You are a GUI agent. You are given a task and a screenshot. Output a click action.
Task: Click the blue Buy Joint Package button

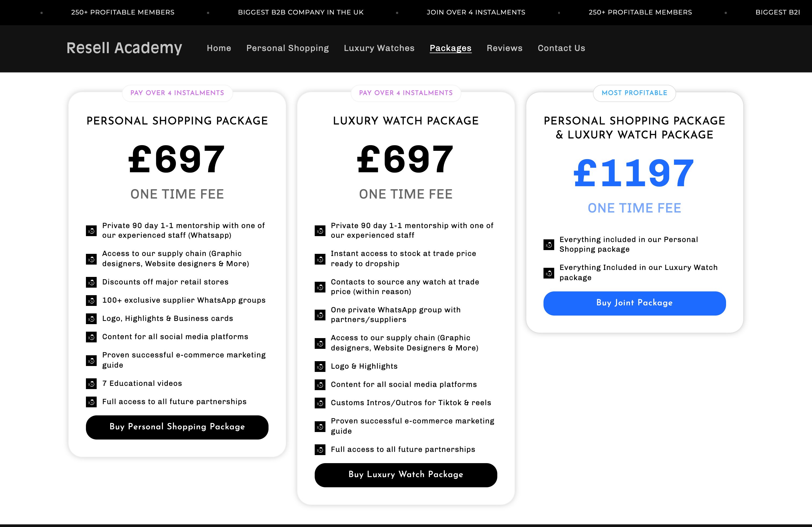click(634, 303)
